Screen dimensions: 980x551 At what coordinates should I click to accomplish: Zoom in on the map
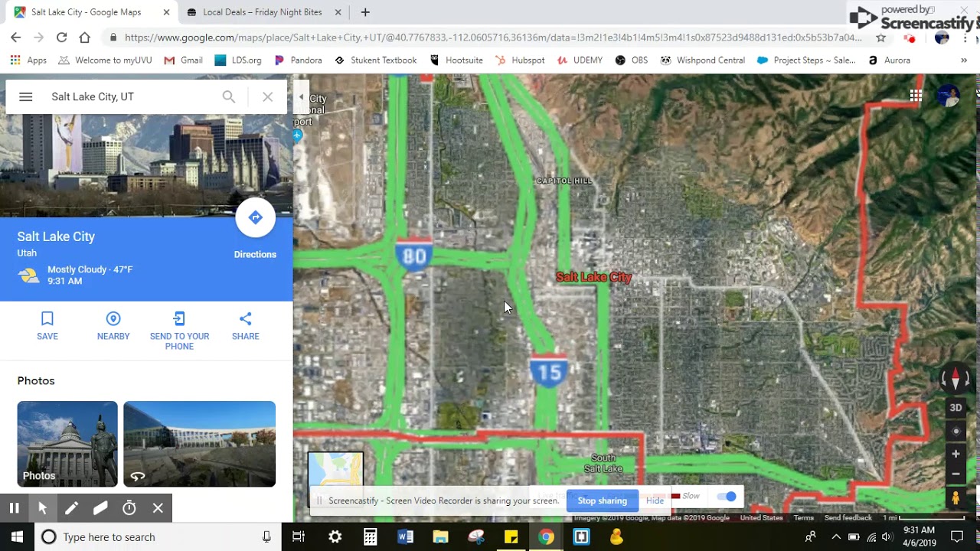[955, 454]
